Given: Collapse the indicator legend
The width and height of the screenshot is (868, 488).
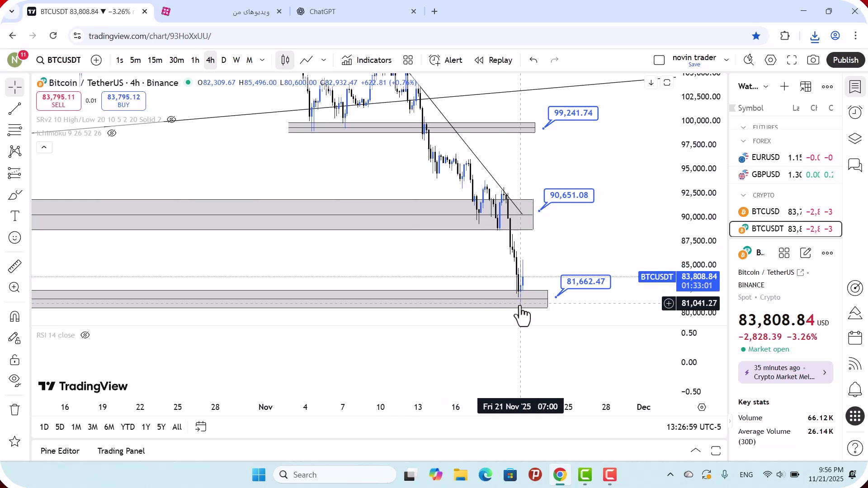Looking at the screenshot, I should 44,147.
